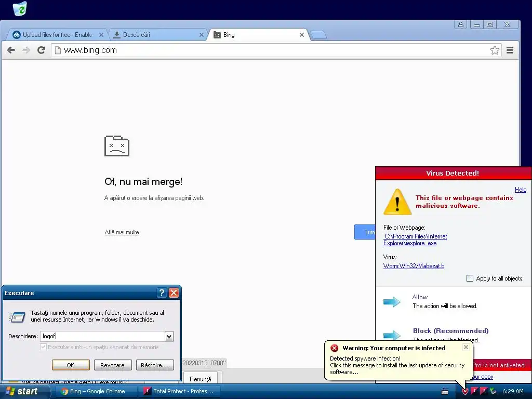Click the Răsfoire... button
The image size is (532, 399).
click(154, 365)
